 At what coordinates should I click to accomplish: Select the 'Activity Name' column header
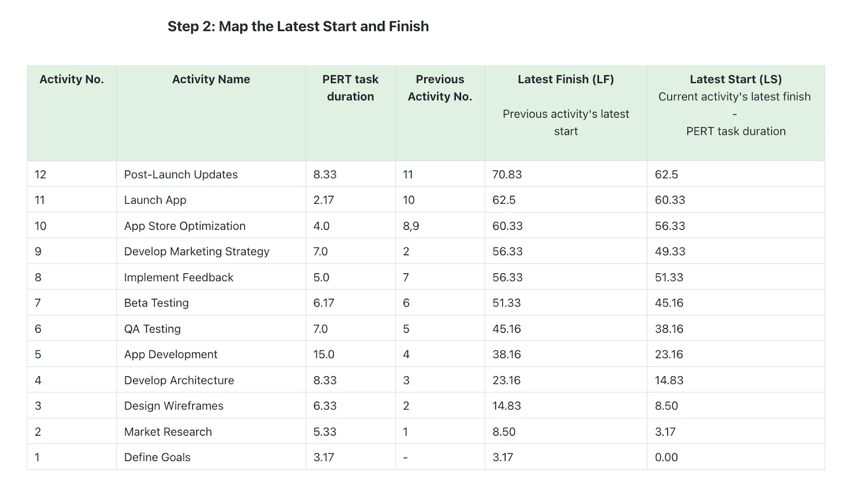click(x=211, y=79)
